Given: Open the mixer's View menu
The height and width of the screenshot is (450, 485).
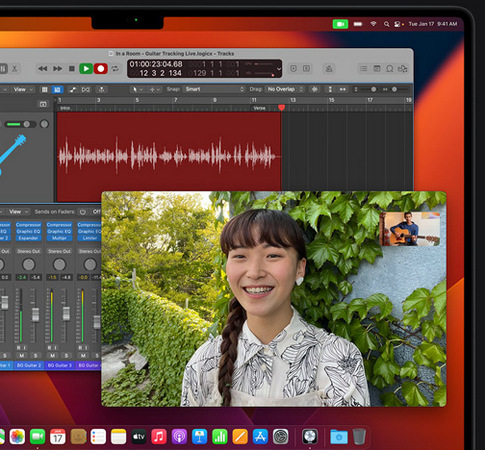Looking at the screenshot, I should click(x=18, y=212).
